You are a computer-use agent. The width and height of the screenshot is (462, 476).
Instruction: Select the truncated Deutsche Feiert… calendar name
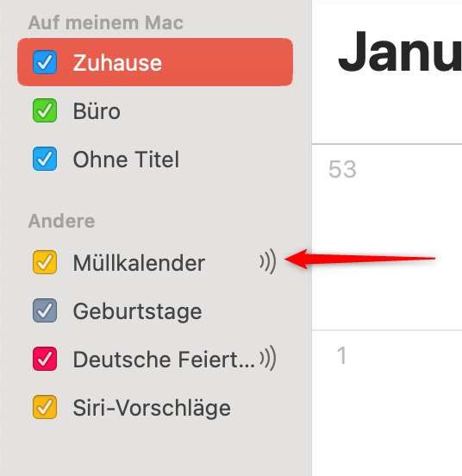coord(164,360)
